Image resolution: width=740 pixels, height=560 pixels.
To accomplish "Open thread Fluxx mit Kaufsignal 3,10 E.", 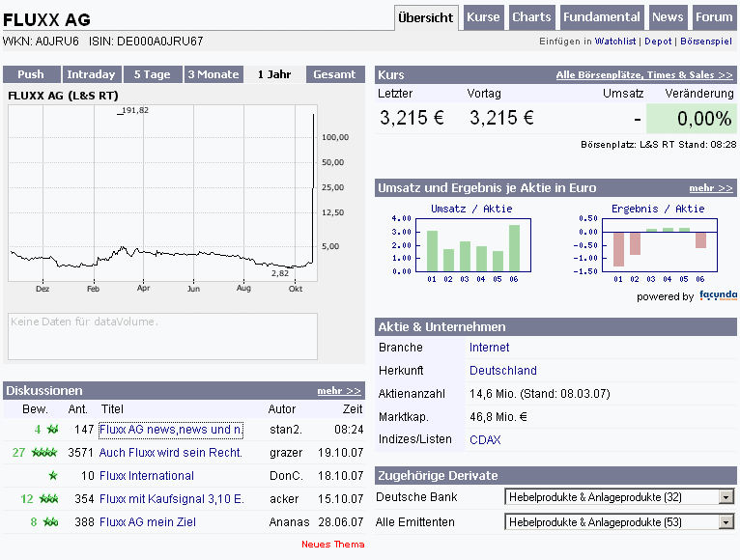I will [172, 499].
